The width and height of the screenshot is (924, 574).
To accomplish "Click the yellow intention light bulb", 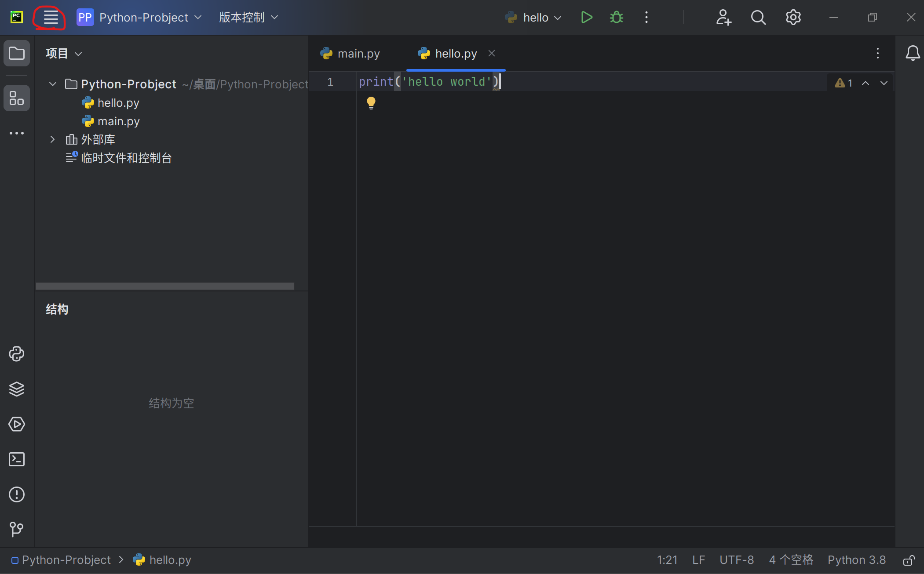I will (x=371, y=103).
